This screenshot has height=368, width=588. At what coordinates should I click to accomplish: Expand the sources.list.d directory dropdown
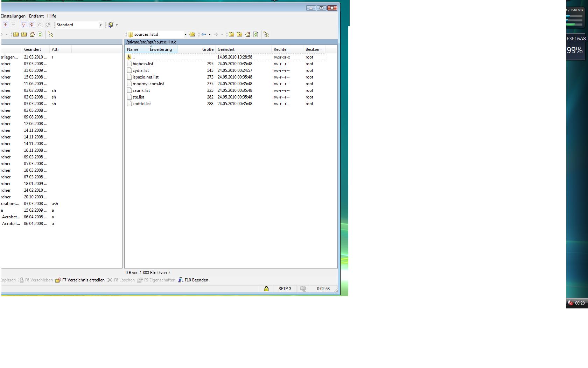coord(185,34)
